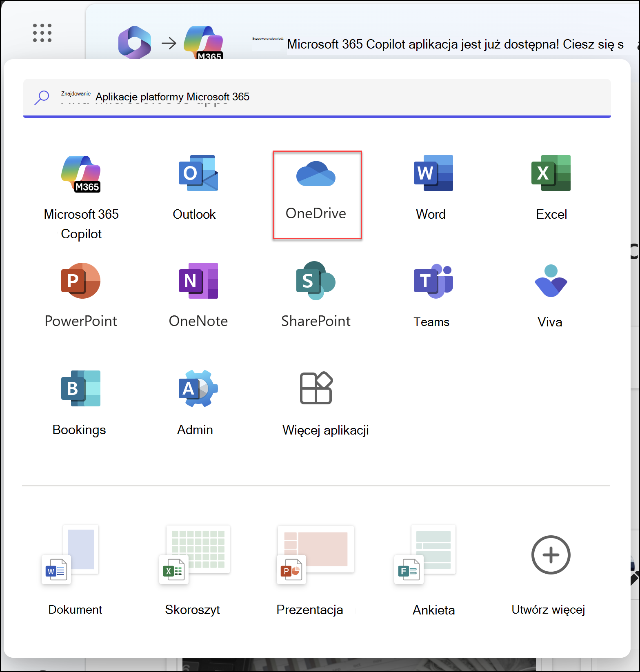Open the app launcher waffle menu
The width and height of the screenshot is (640, 672).
click(x=42, y=33)
